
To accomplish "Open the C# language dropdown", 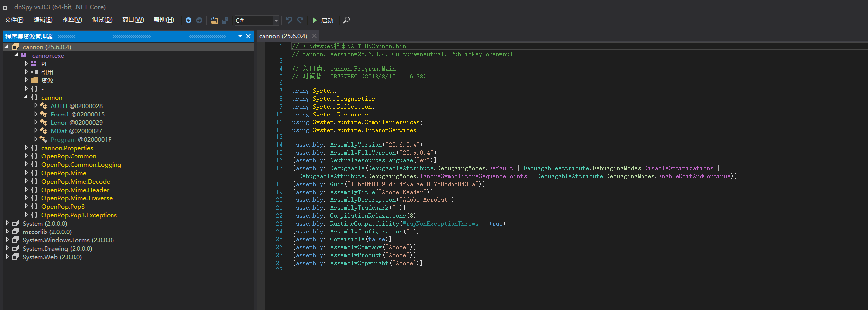I will tap(276, 20).
